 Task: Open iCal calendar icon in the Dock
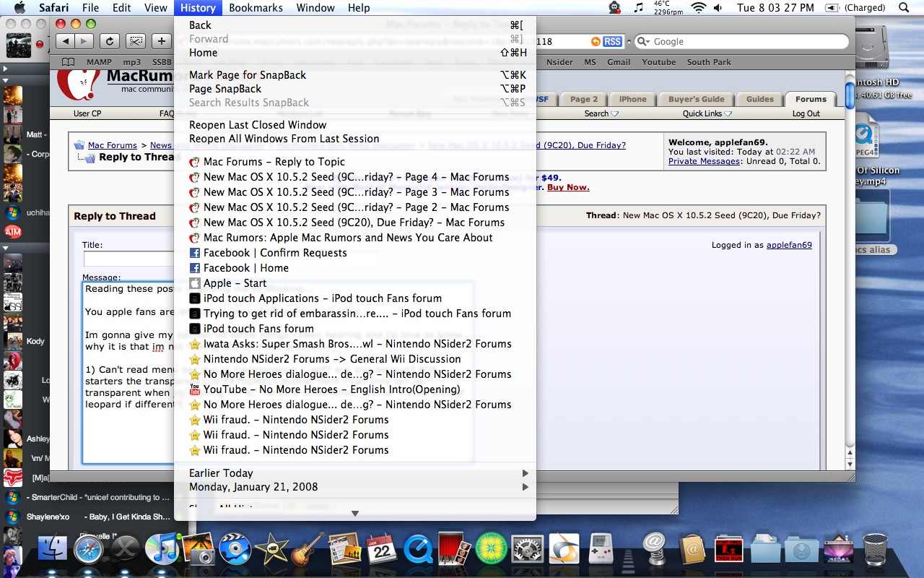381,550
